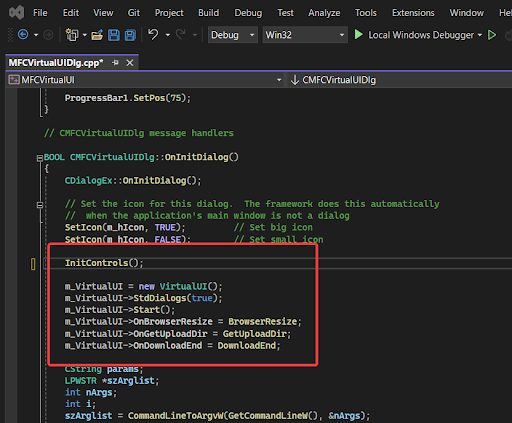This screenshot has width=512, height=423.
Task: Click the Save All icon
Action: (130, 35)
